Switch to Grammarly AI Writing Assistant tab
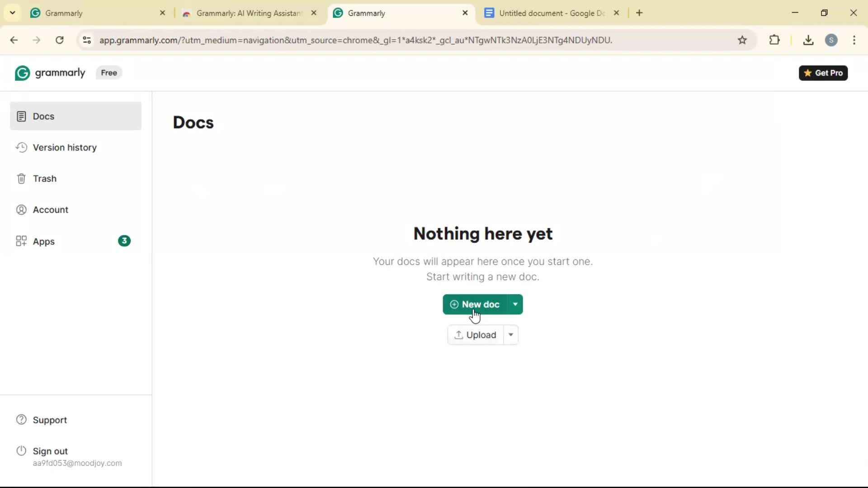This screenshot has width=868, height=488. coord(248,13)
